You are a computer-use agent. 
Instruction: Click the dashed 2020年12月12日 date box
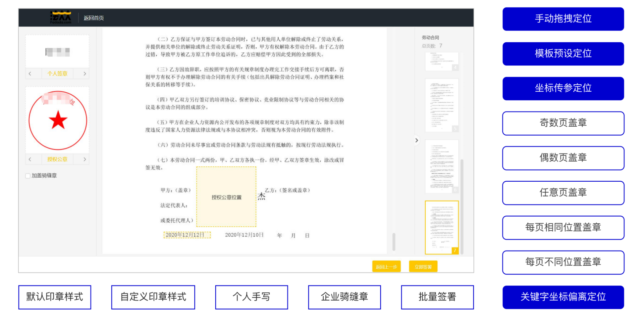(x=187, y=235)
